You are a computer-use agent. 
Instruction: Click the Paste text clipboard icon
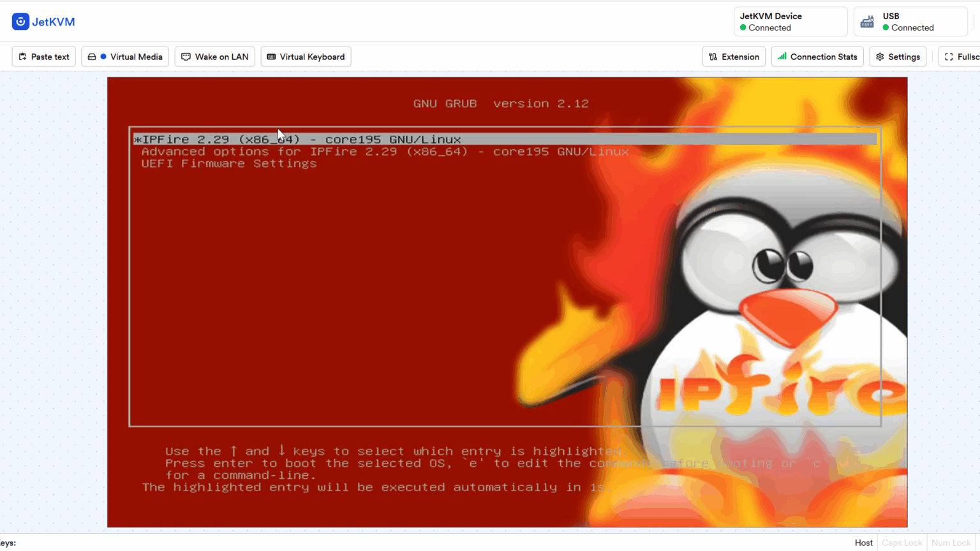coord(23,57)
